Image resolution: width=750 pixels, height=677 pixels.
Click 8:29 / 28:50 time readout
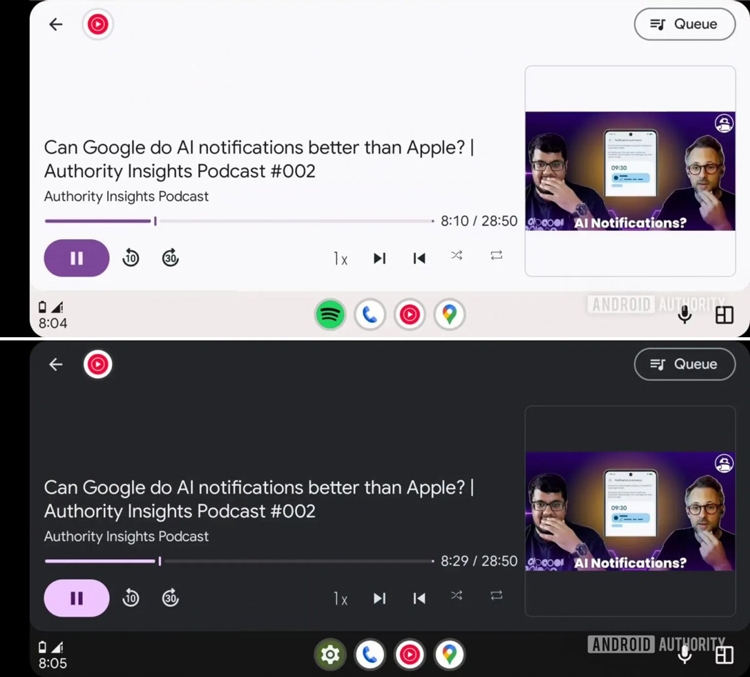pos(479,561)
